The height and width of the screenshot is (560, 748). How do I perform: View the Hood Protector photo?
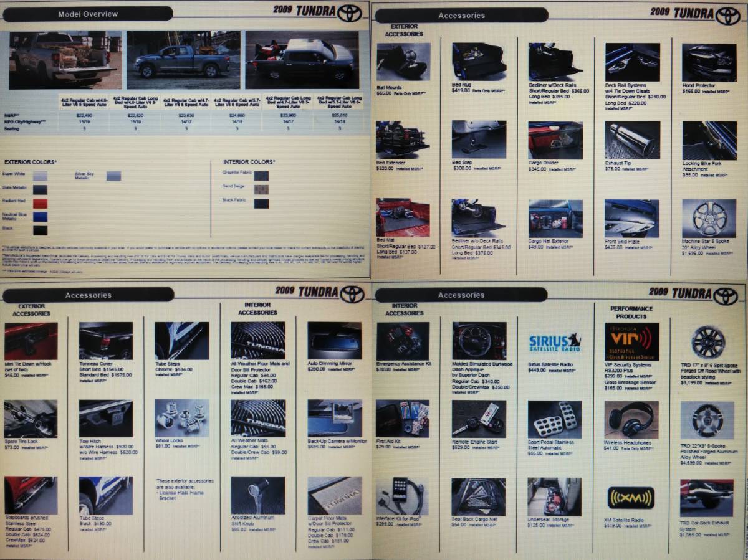coord(709,62)
